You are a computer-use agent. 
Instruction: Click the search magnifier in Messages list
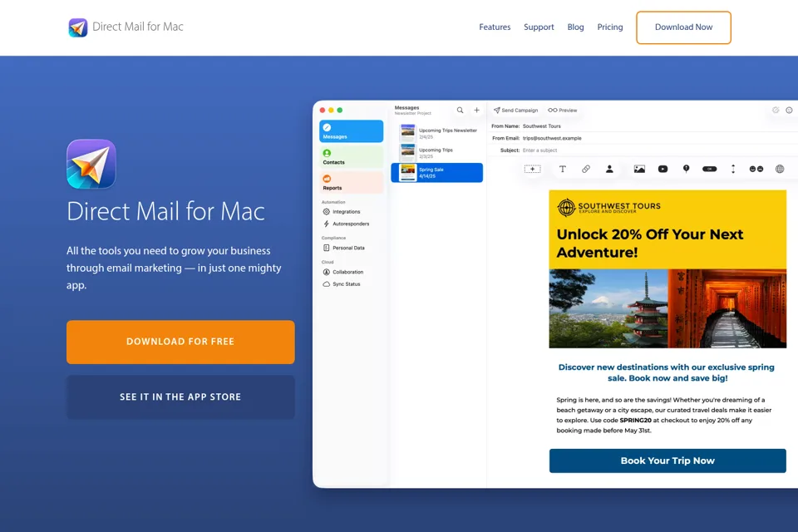pyautogui.click(x=460, y=110)
